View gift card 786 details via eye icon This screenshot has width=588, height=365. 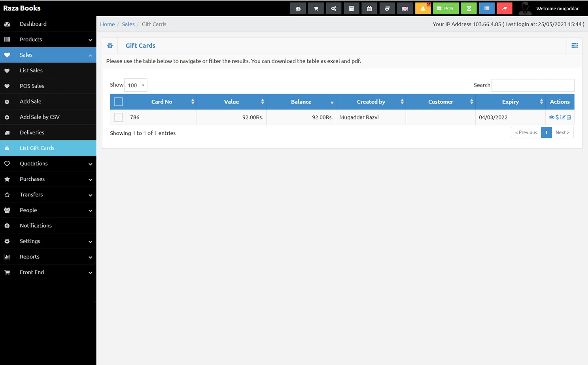551,117
